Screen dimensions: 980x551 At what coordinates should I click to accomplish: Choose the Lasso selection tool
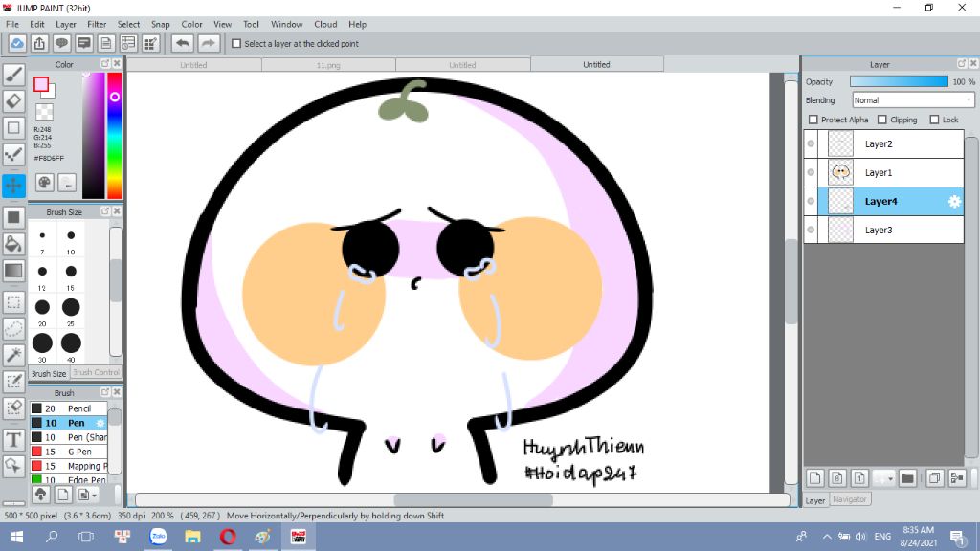pyautogui.click(x=13, y=329)
